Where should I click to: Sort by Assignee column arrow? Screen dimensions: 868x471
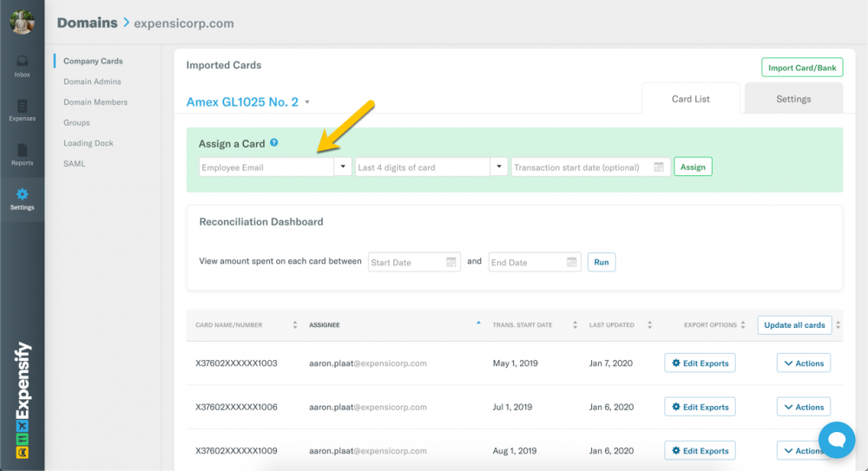click(x=478, y=323)
